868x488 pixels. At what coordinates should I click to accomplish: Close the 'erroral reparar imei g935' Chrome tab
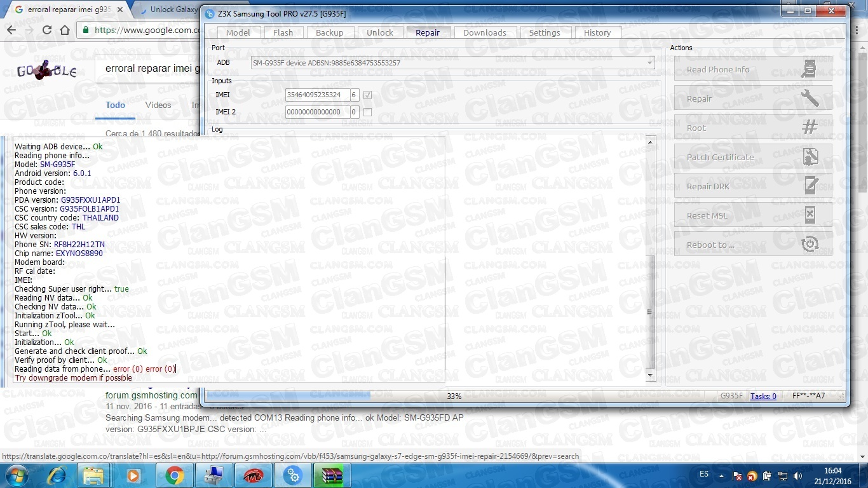pyautogui.click(x=119, y=10)
